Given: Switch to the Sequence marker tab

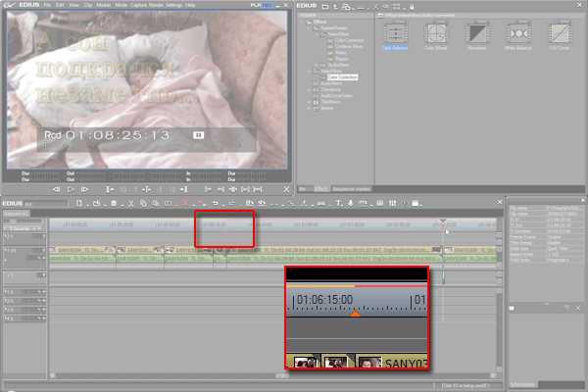Looking at the screenshot, I should pyautogui.click(x=352, y=189).
